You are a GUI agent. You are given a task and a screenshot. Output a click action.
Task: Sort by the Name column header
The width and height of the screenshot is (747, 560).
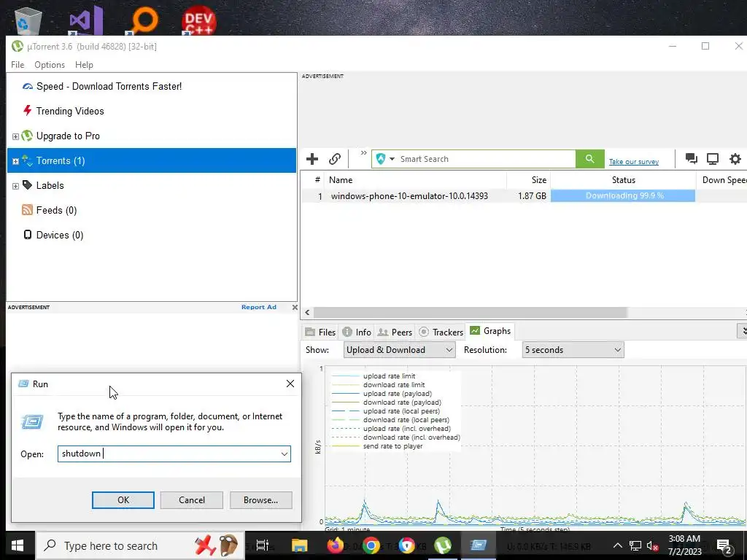coord(415,180)
